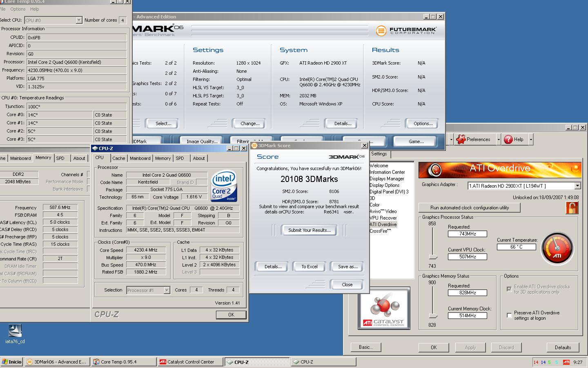Click the Close button in 3DMark Score dialog
Viewport: 588px width, 368px height.
pyautogui.click(x=347, y=285)
